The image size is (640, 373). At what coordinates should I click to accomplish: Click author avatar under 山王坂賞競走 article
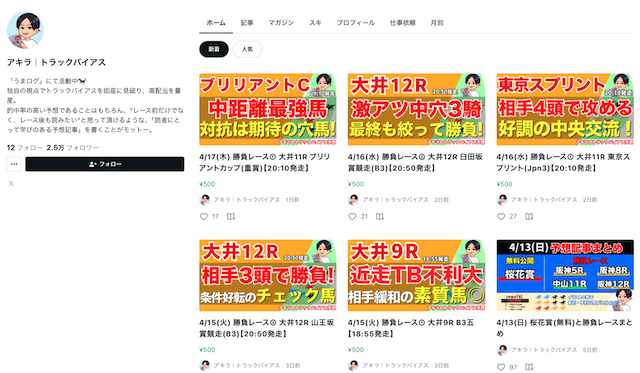tap(204, 365)
